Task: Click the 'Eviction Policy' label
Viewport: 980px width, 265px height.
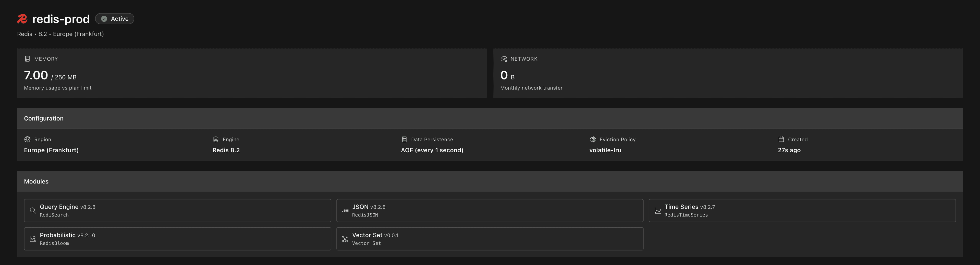Action: 617,139
